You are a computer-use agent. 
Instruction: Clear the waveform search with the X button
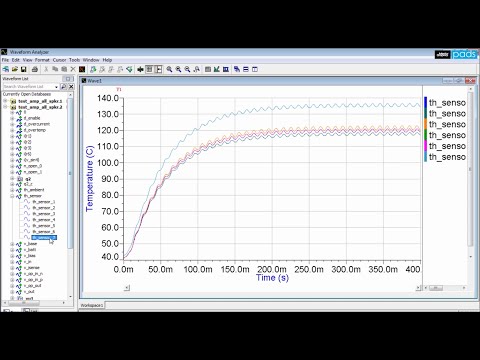pyautogui.click(x=71, y=87)
